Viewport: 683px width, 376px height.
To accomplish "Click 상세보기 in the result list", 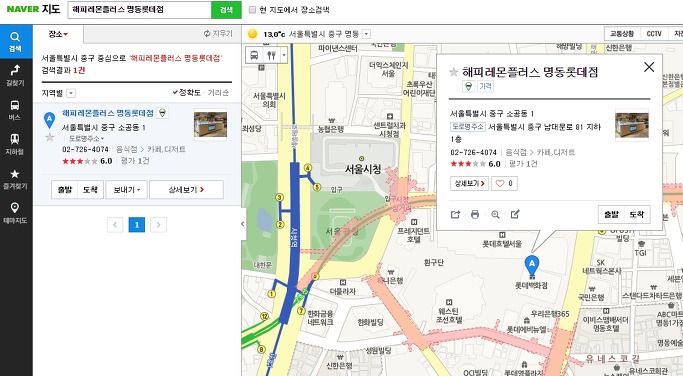I will [x=186, y=190].
